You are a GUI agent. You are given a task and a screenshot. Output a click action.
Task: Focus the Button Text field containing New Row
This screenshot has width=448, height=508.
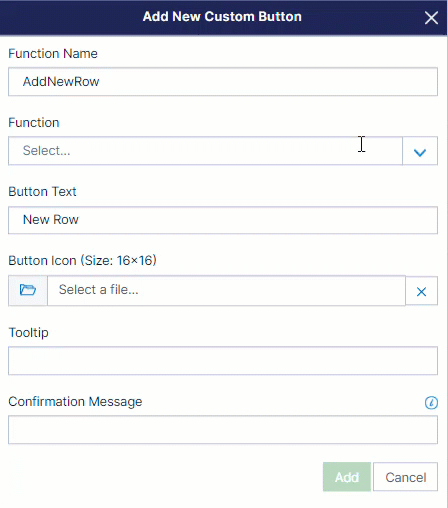point(223,220)
